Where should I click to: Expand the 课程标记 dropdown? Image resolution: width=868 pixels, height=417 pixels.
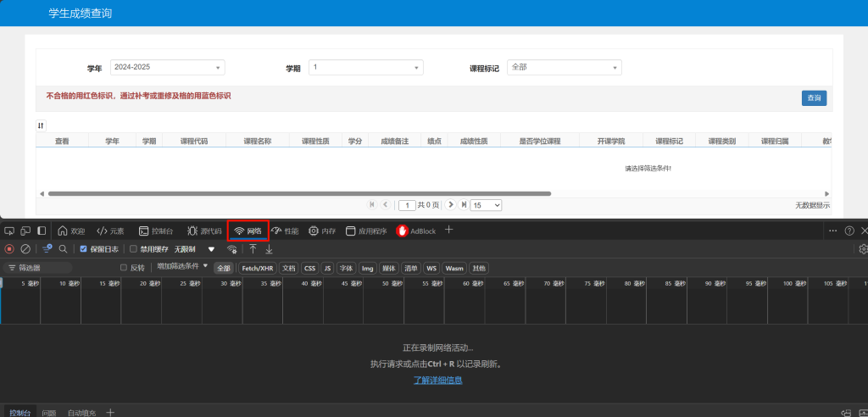click(x=565, y=67)
